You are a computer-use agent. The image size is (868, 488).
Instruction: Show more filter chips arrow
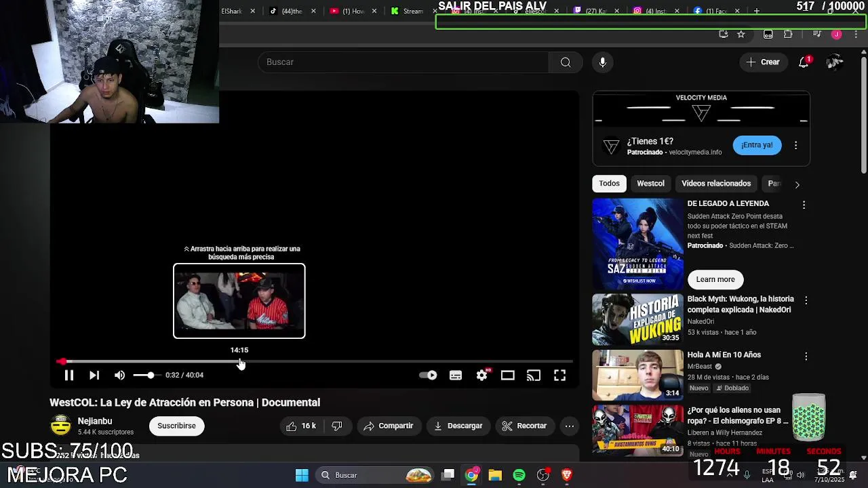(x=797, y=184)
